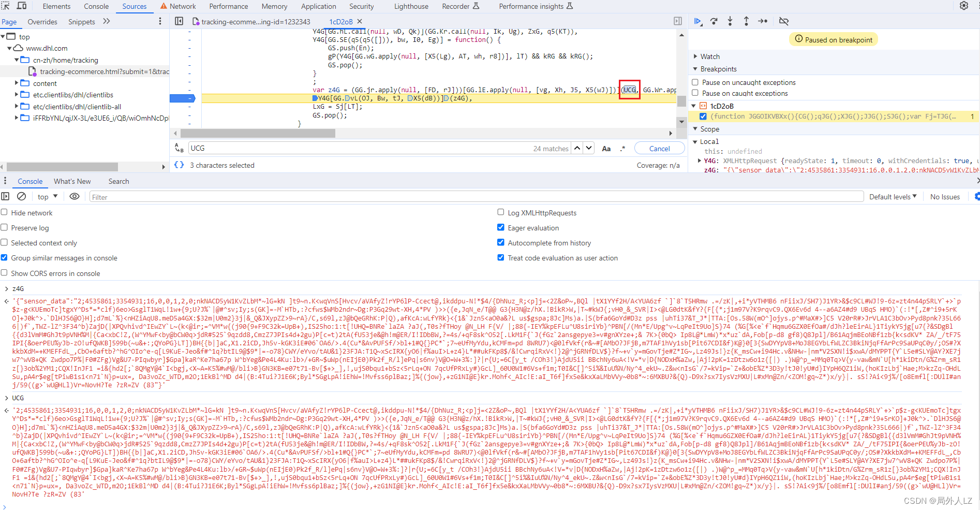
Task: Switch to the Network panel
Action: tap(177, 6)
